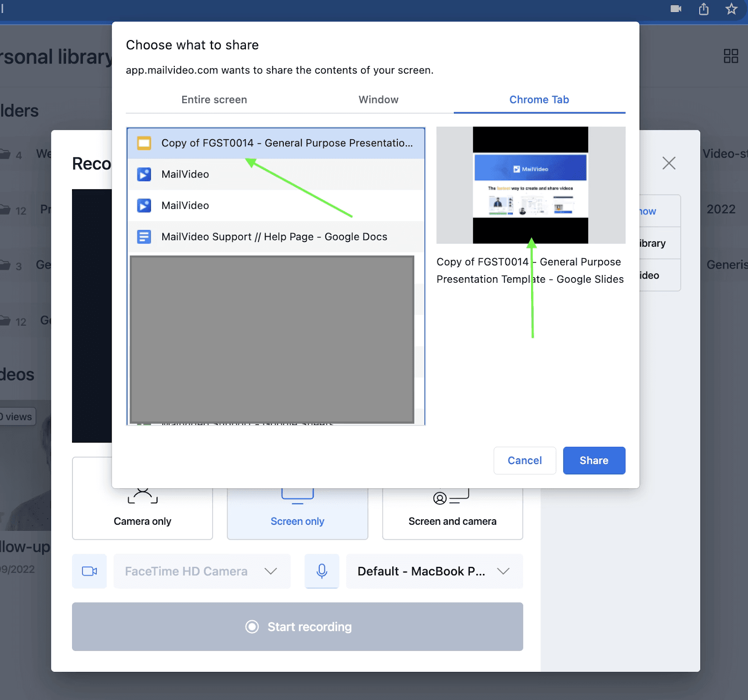Bookmark this page with the star icon
The height and width of the screenshot is (700, 748).
click(731, 9)
